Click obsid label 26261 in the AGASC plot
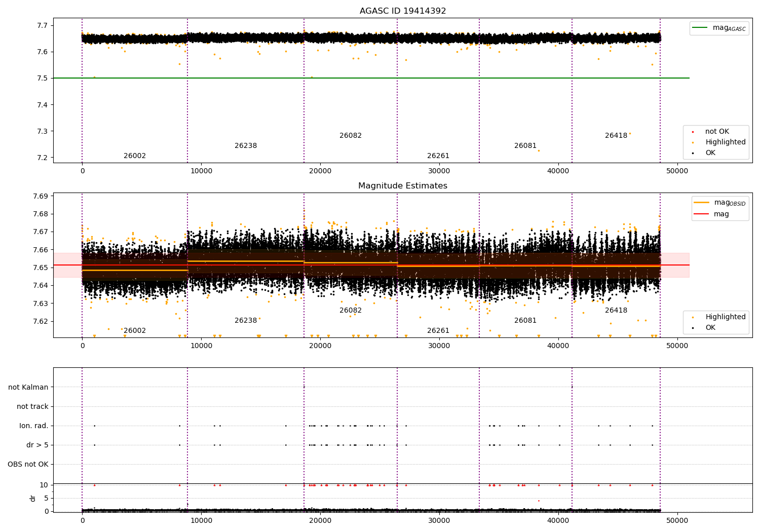This screenshot has height=532, width=760. click(438, 156)
